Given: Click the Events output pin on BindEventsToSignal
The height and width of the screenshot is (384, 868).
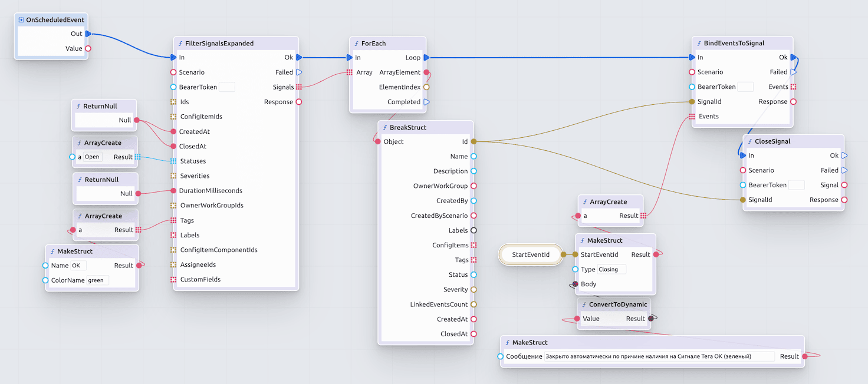Looking at the screenshot, I should [794, 87].
